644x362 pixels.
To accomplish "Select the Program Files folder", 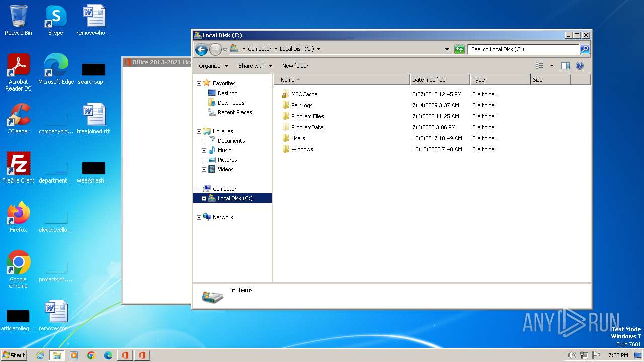I will (307, 116).
